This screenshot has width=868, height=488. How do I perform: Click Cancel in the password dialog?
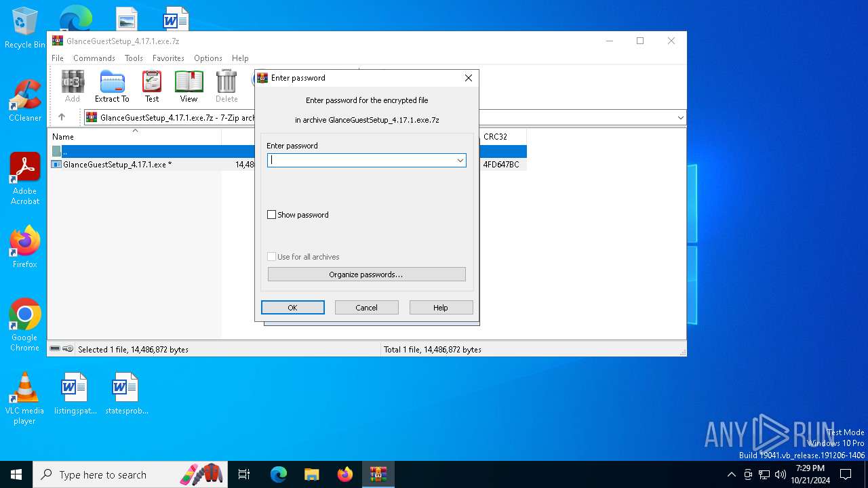(x=367, y=308)
